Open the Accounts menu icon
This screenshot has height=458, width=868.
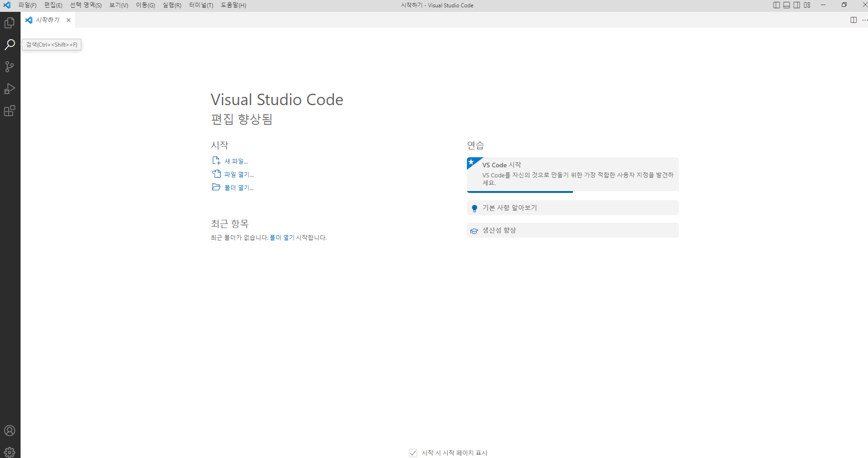10,431
